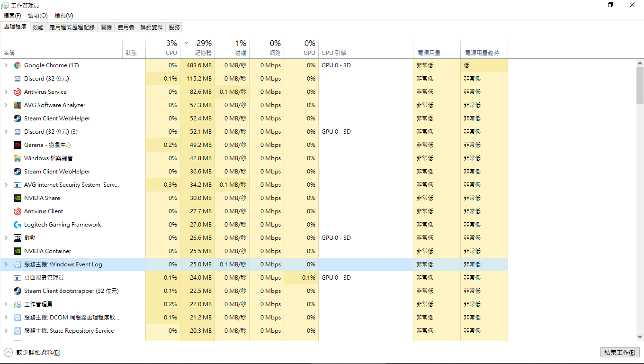
Task: Click the 較少詳細資料 collapse arrow icon
Action: [9, 352]
